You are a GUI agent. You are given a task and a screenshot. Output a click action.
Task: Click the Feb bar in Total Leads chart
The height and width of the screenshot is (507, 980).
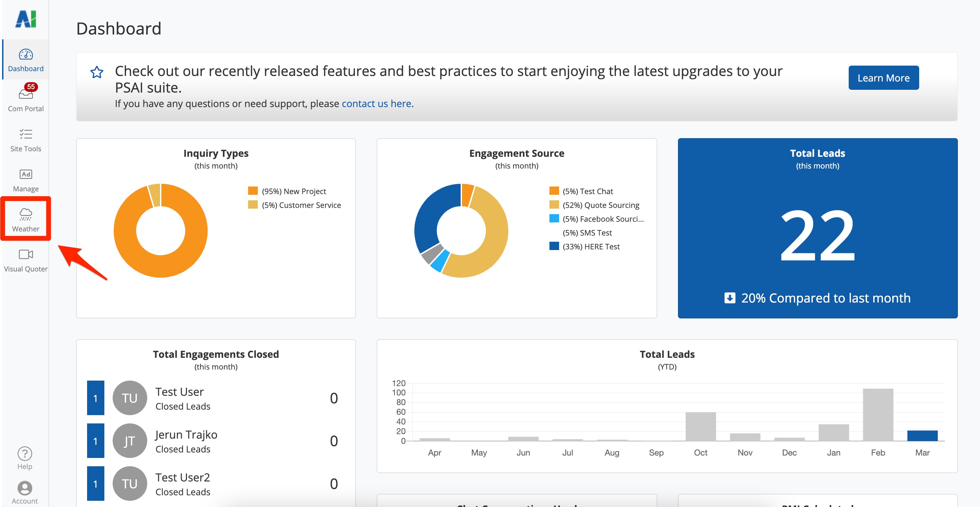tap(878, 414)
